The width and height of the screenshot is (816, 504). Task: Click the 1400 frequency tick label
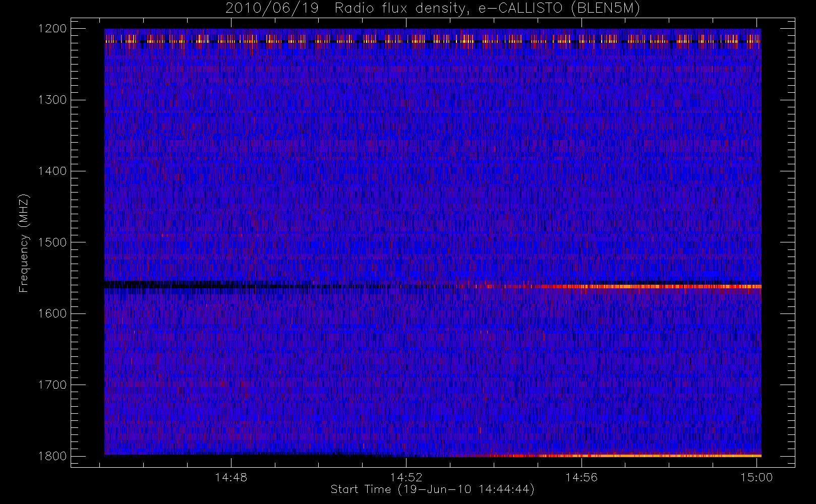[x=52, y=171]
